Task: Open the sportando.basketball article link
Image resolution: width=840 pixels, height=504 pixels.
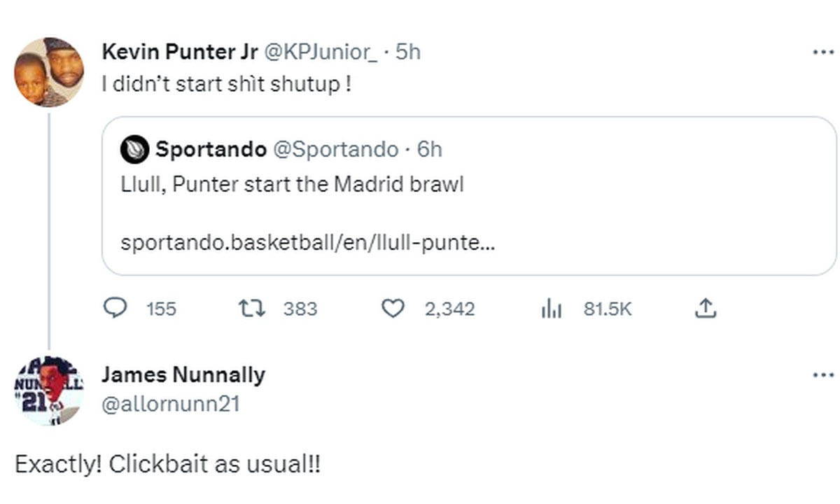Action: pos(307,243)
